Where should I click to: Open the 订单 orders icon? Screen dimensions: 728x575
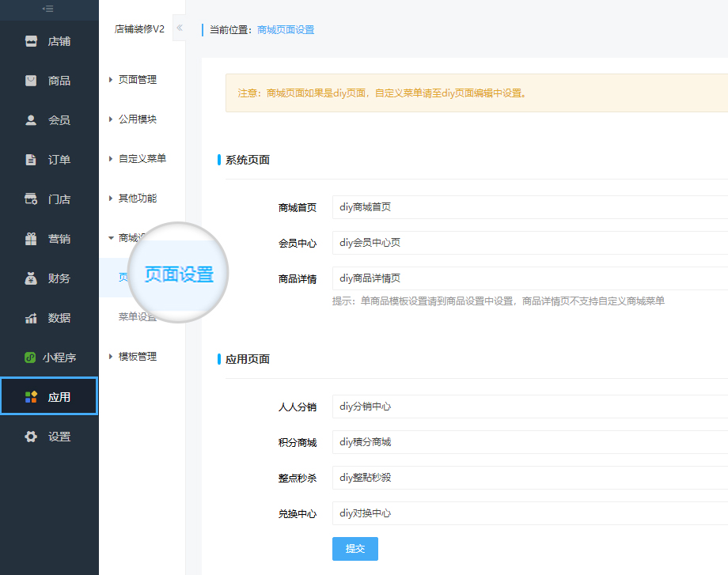[31, 160]
